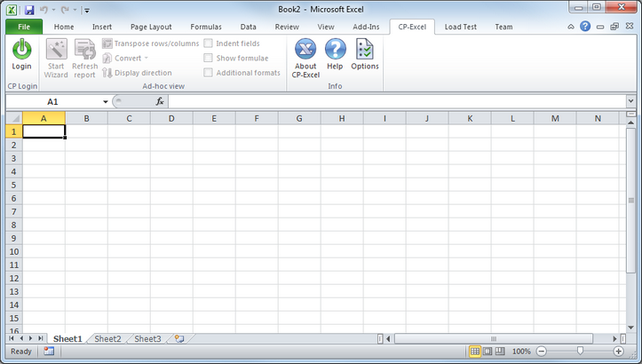The width and height of the screenshot is (642, 364).
Task: Toggle Additional formats checkbox
Action: tap(208, 73)
